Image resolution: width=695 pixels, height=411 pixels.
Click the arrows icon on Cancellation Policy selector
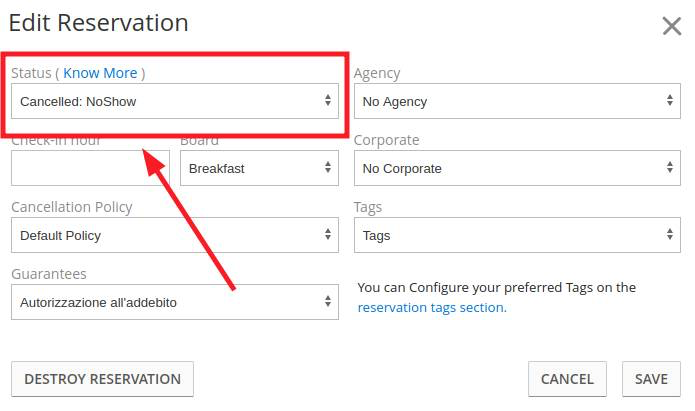[x=328, y=234]
